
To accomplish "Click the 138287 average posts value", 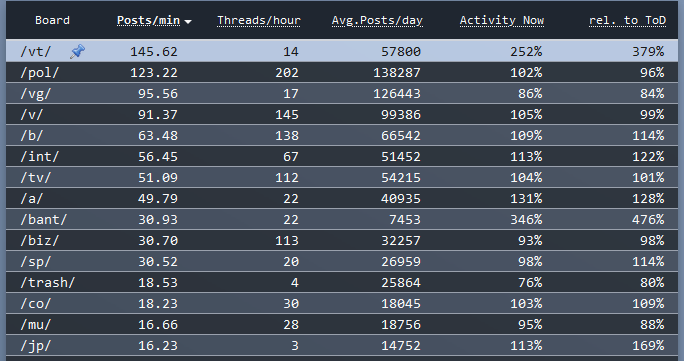I will [397, 73].
